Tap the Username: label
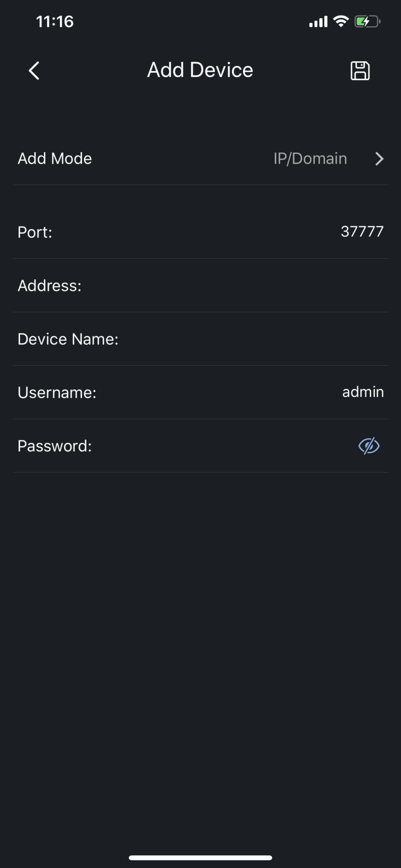The image size is (401, 868). [57, 392]
